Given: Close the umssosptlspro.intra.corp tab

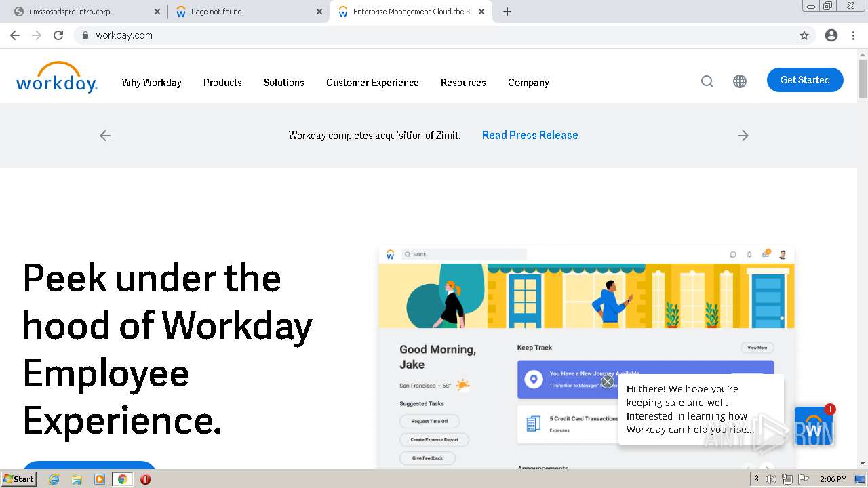Looking at the screenshot, I should click(x=157, y=12).
